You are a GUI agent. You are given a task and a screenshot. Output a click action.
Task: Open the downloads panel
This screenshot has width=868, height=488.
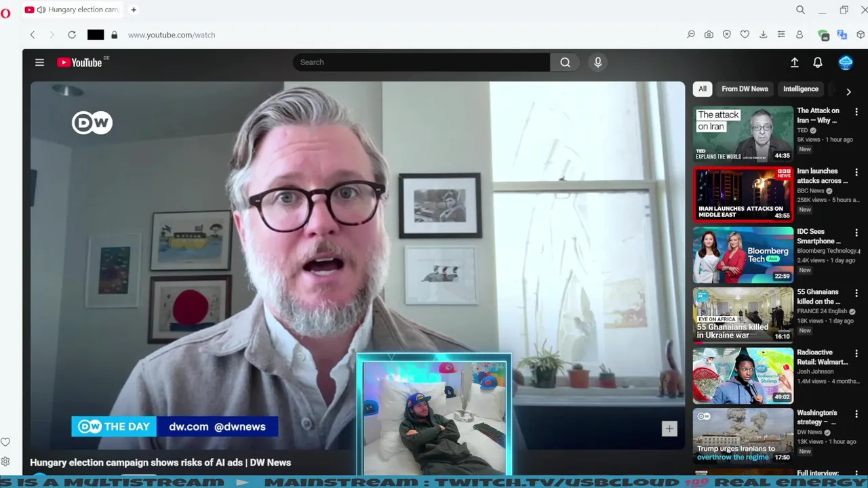pyautogui.click(x=763, y=35)
